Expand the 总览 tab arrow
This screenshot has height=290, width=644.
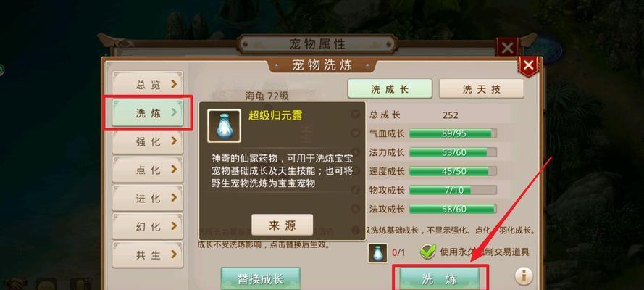tap(174, 84)
